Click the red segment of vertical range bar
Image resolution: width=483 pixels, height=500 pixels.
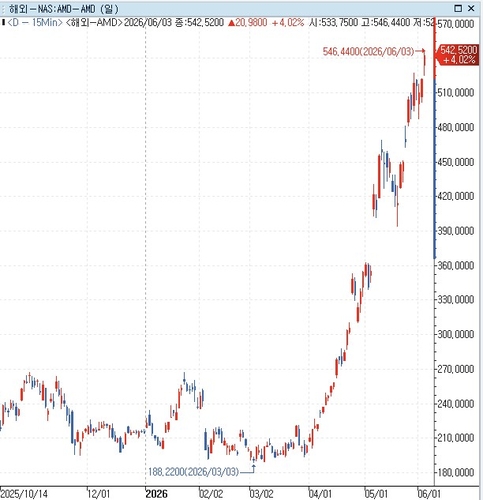[x=435, y=48]
